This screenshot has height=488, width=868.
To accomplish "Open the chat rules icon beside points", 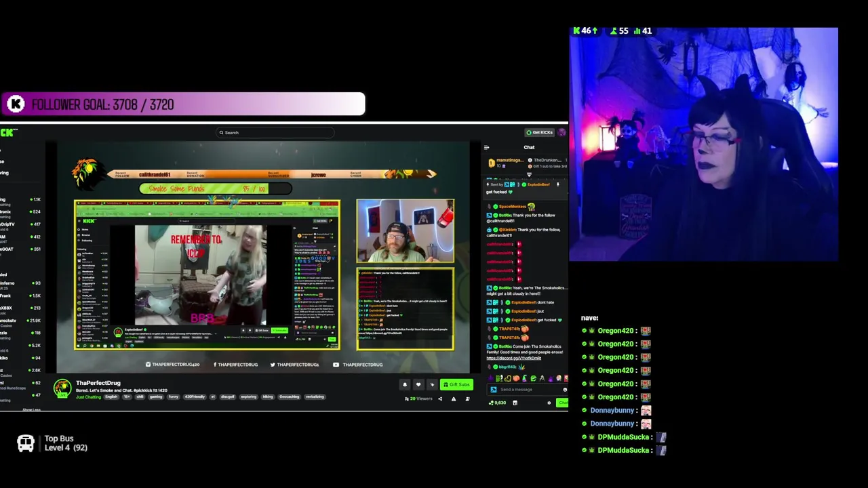I will pos(515,403).
